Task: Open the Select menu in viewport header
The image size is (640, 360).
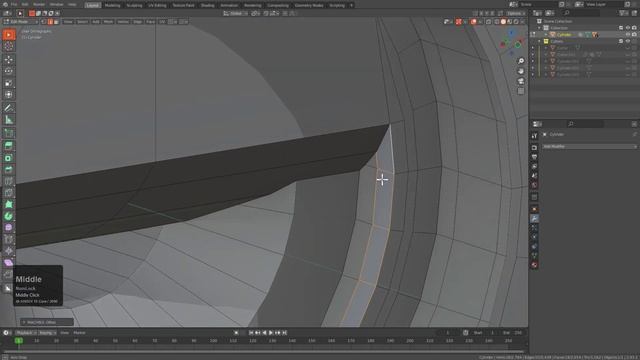Action: 82,22
